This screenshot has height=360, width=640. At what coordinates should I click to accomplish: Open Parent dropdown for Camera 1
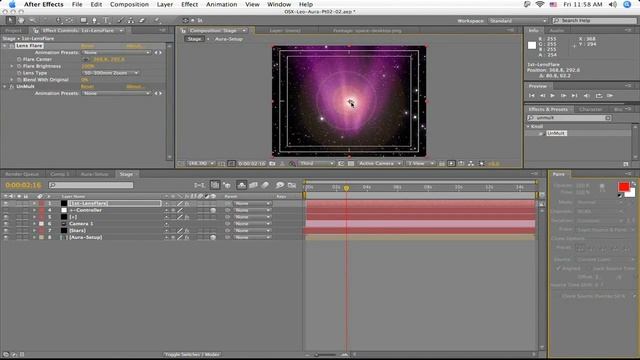(x=252, y=224)
